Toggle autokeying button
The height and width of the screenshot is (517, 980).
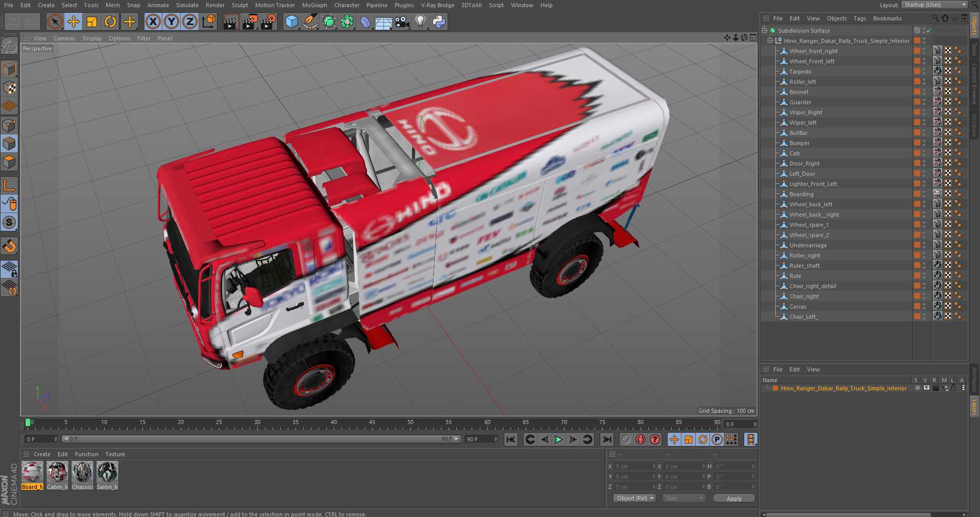641,439
